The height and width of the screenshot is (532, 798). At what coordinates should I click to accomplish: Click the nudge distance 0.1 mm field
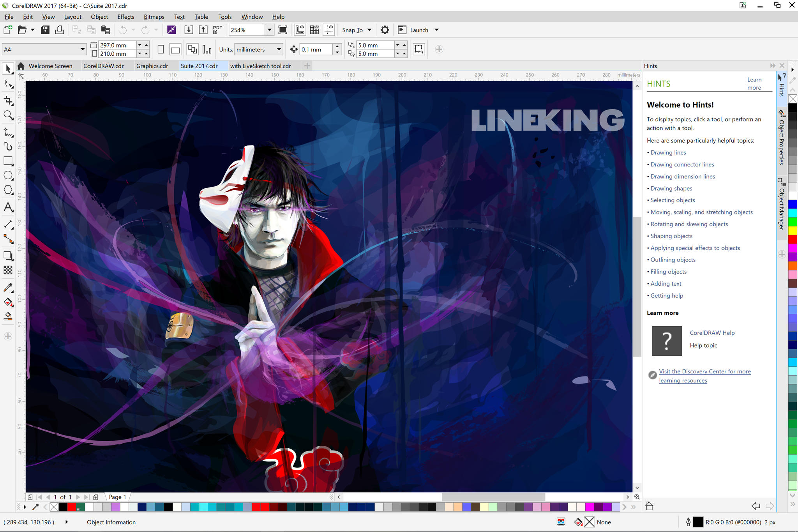click(316, 49)
